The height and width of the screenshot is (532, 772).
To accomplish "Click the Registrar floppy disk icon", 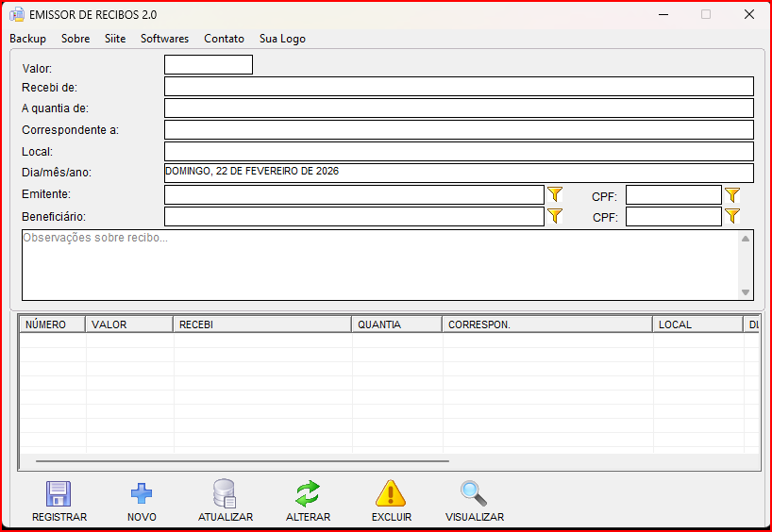I will pyautogui.click(x=59, y=494).
